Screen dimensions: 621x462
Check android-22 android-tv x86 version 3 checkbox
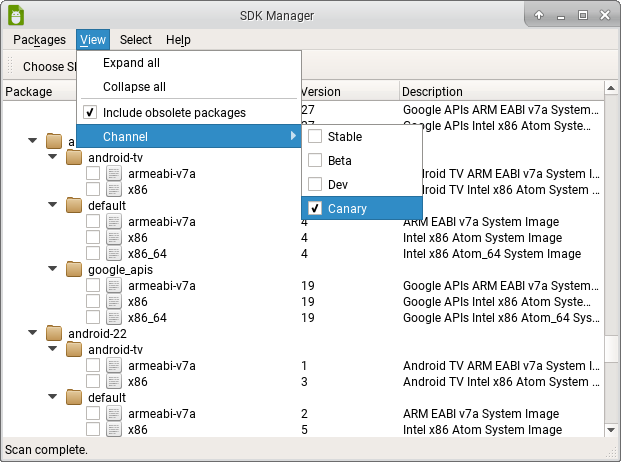[x=93, y=381]
